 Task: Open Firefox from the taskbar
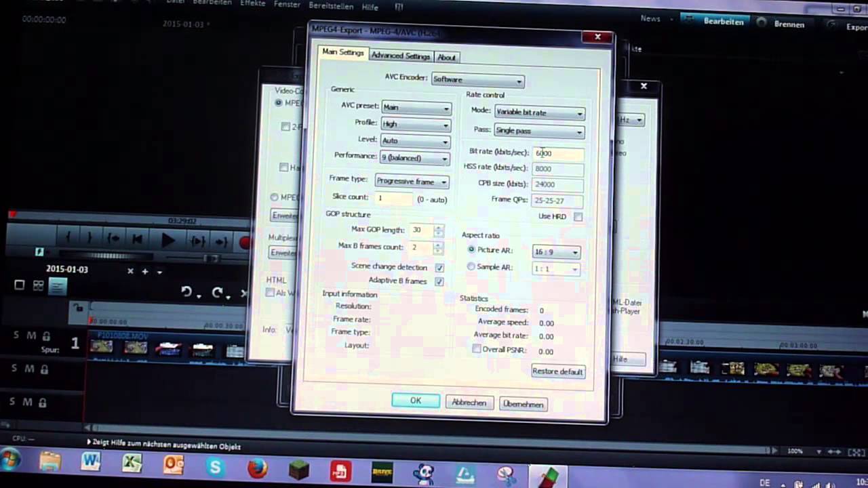(x=257, y=468)
